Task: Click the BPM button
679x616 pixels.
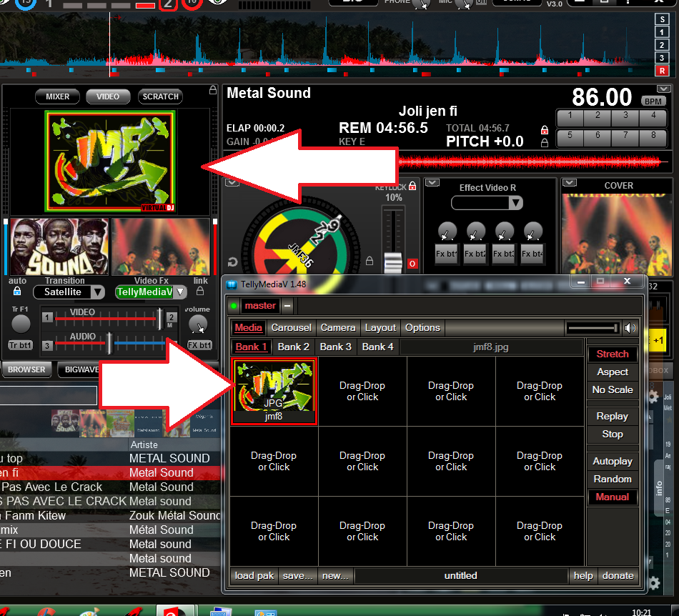Action: (x=653, y=101)
